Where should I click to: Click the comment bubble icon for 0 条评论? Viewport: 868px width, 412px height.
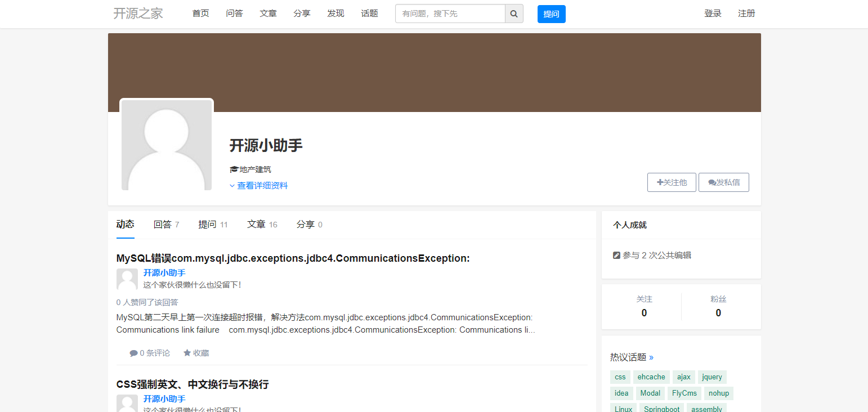click(133, 353)
